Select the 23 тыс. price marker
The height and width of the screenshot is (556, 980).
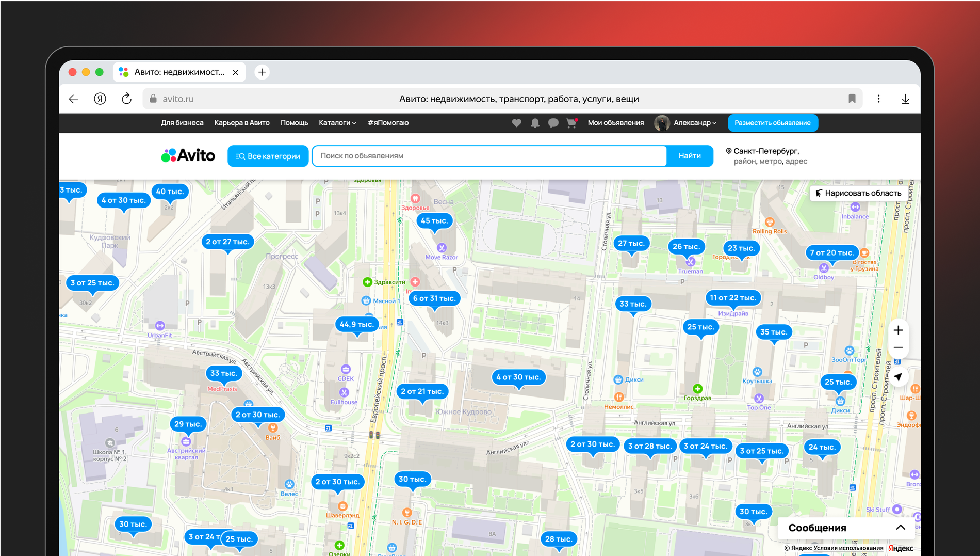(741, 248)
